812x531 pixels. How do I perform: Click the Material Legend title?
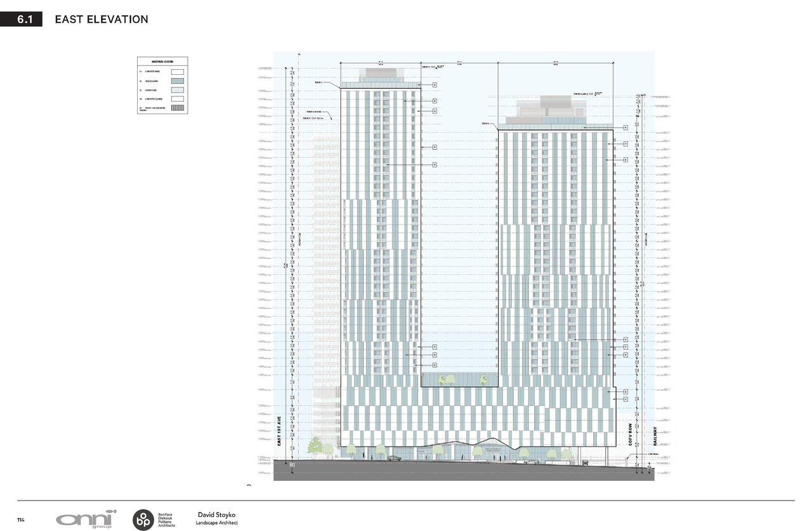tap(162, 62)
